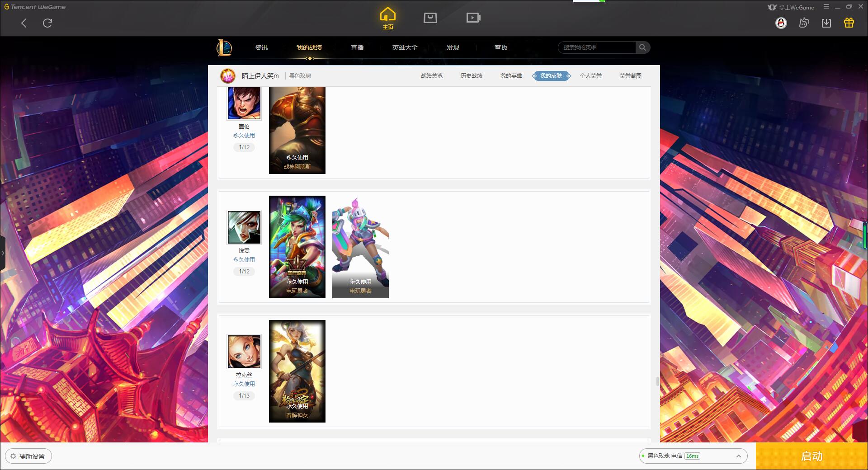The width and height of the screenshot is (868, 470).
Task: Restore down the WeGame window
Action: (x=849, y=7)
